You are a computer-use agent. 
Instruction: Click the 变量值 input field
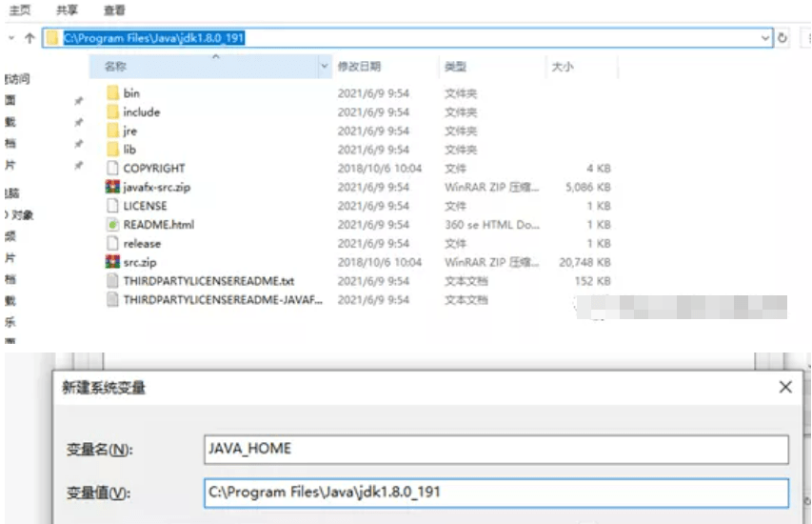pos(496,493)
